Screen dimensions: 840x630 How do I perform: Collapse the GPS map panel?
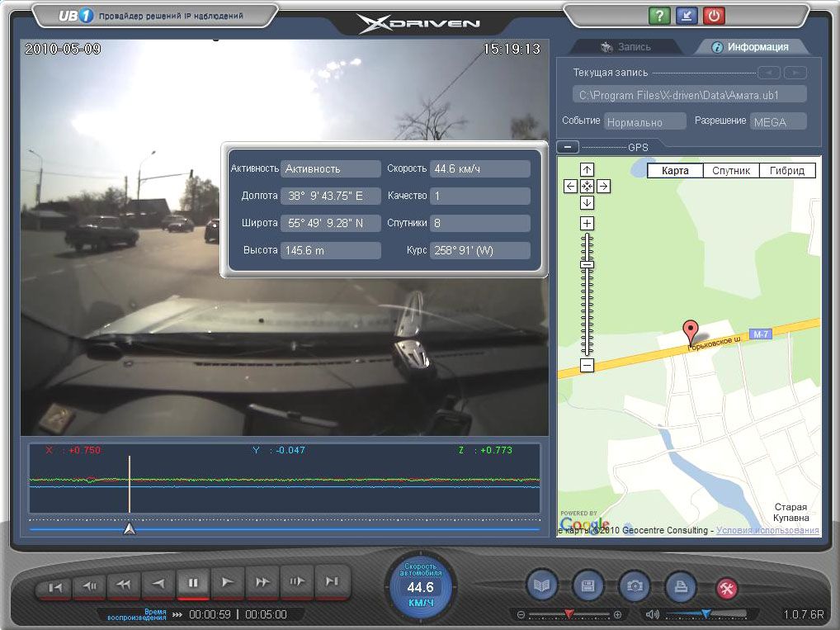point(568,147)
